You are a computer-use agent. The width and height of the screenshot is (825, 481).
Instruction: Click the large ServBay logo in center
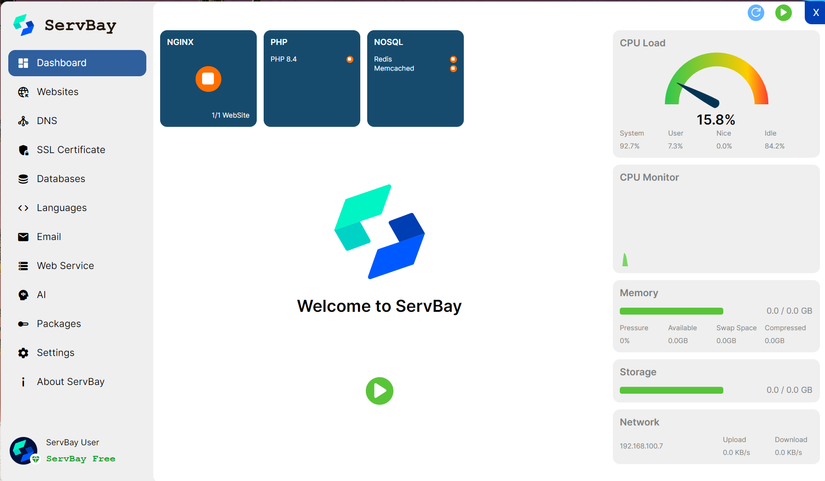click(379, 232)
